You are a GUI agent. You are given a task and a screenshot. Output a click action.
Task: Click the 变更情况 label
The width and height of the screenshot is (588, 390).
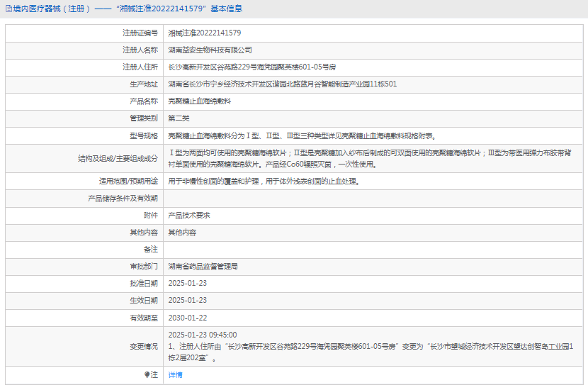coord(144,347)
